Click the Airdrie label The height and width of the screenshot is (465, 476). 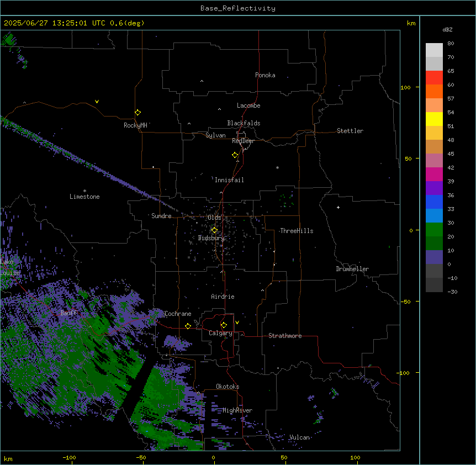pos(223,297)
